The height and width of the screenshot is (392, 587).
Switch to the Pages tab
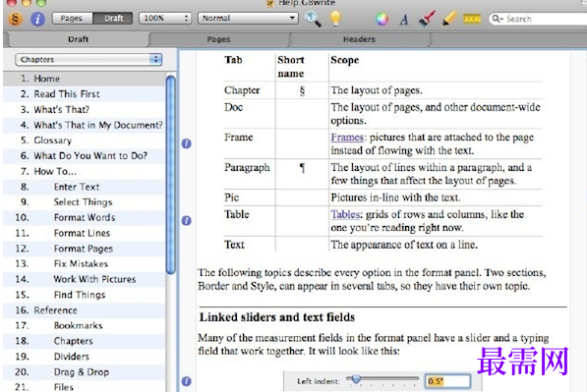(218, 39)
